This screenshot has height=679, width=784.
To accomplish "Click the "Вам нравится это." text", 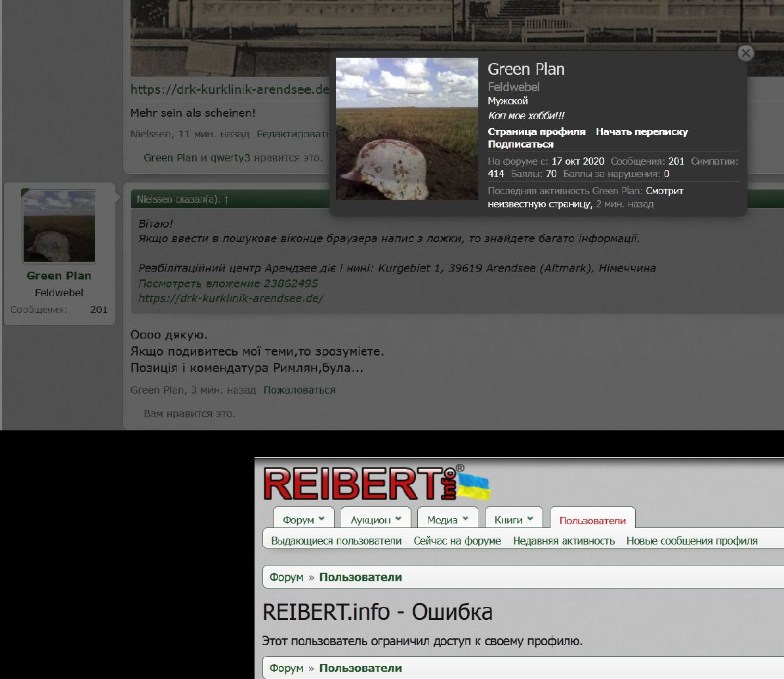I will [190, 413].
